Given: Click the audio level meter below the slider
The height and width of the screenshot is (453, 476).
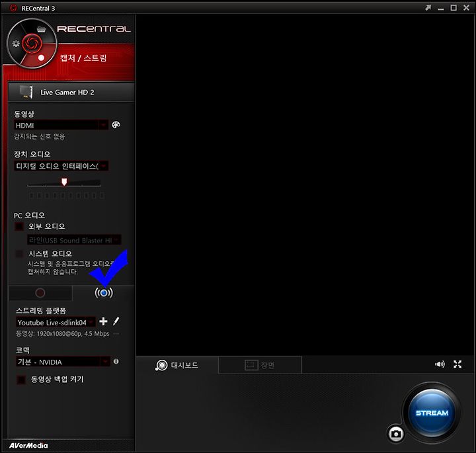Looking at the screenshot, I should tap(67, 195).
